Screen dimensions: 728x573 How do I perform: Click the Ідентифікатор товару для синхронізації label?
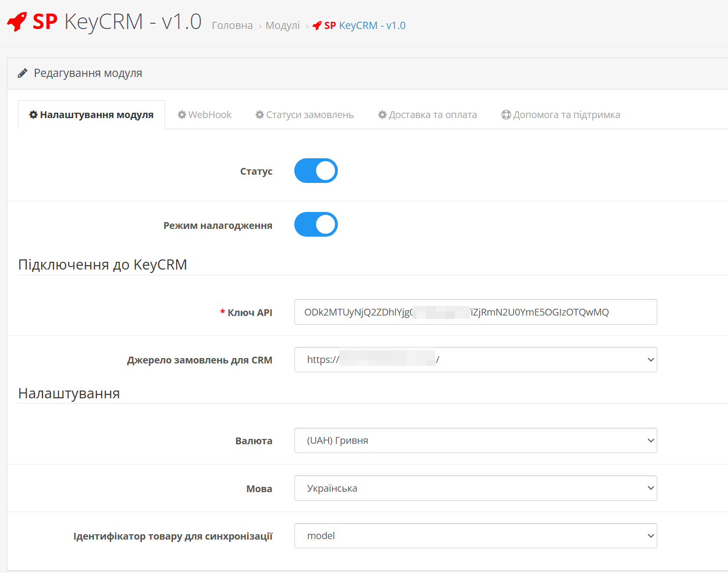173,536
